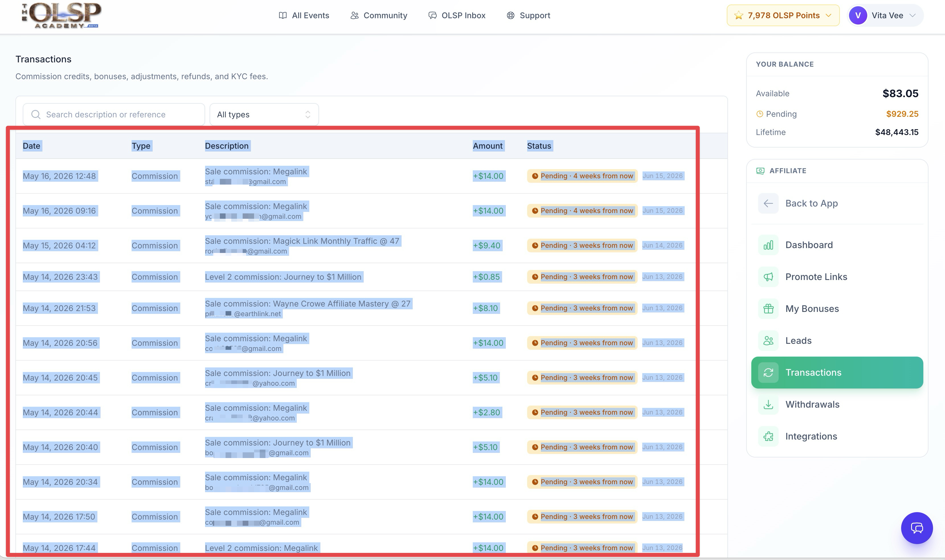The height and width of the screenshot is (560, 945).
Task: Click Wayne Crowe Affiliate Mastery @ 27 description
Action: [308, 304]
